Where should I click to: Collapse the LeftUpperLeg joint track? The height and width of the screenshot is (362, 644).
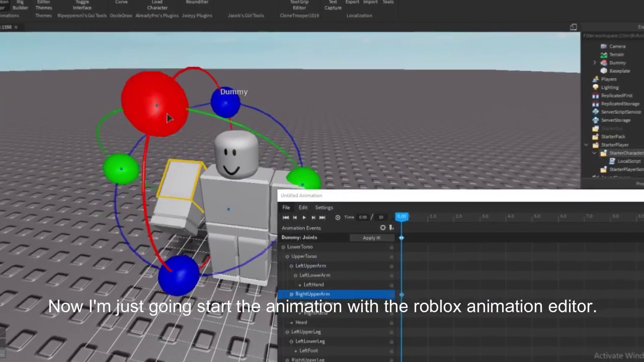click(x=287, y=332)
